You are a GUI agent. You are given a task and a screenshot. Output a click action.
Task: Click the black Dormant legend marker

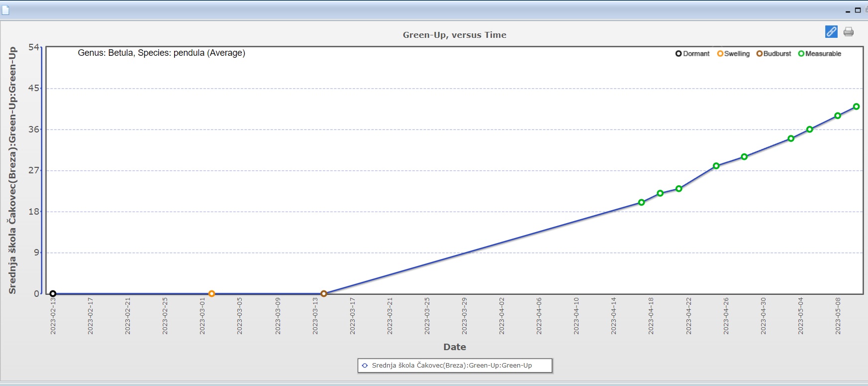(678, 54)
